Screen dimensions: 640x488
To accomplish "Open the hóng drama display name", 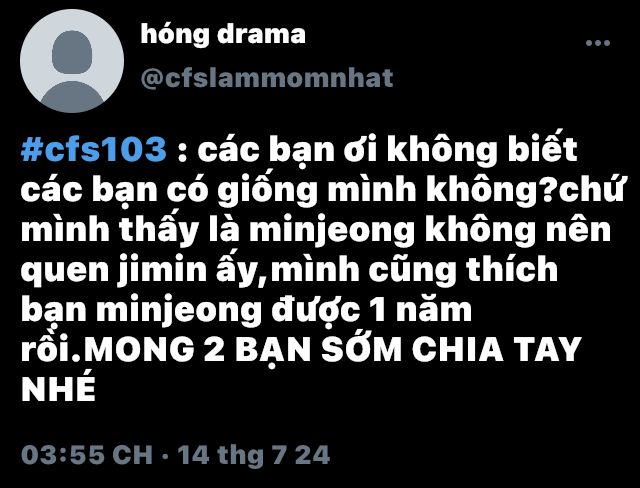I will click(223, 34).
